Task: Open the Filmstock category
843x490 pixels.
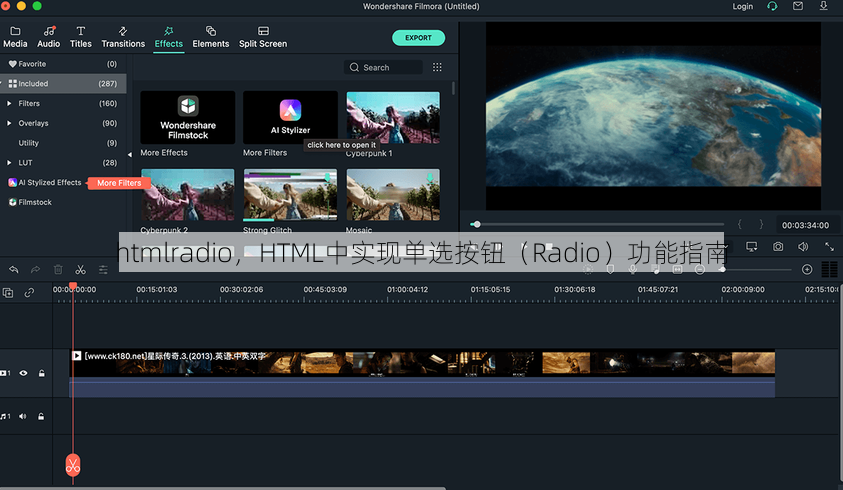Action: [30, 202]
